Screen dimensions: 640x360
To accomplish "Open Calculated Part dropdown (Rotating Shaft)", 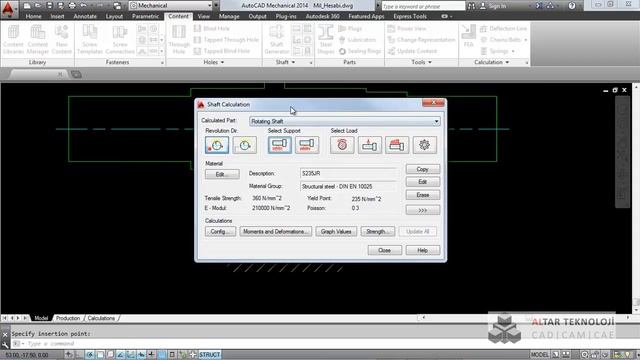I will pos(344,121).
